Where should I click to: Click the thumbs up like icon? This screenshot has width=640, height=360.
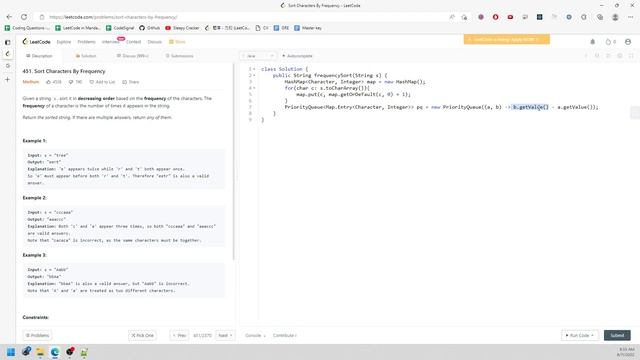(49, 82)
